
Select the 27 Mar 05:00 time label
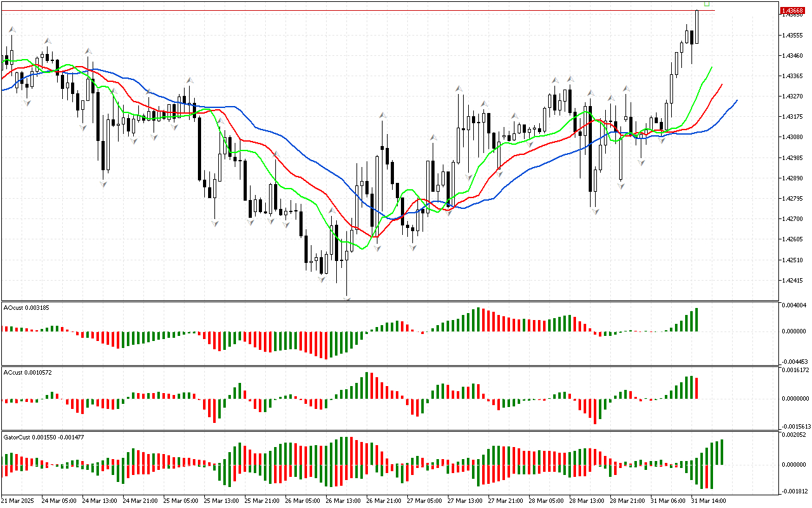click(x=424, y=500)
